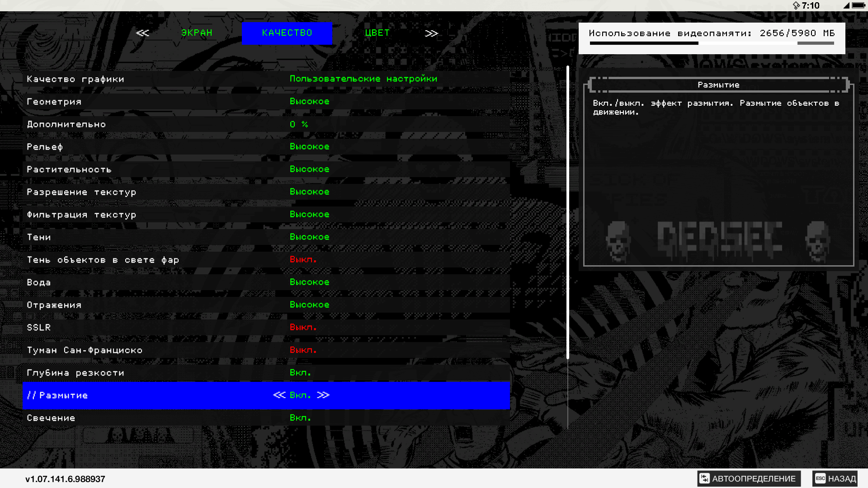868x488 pixels.
Task: Change Разрешение текстур value
Action: pyautogui.click(x=309, y=192)
